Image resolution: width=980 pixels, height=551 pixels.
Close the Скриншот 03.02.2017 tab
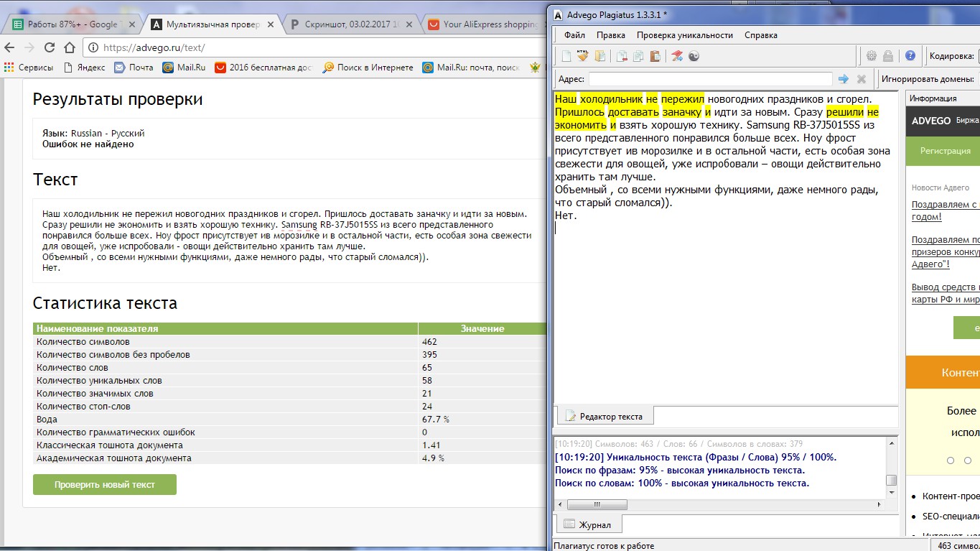(408, 24)
